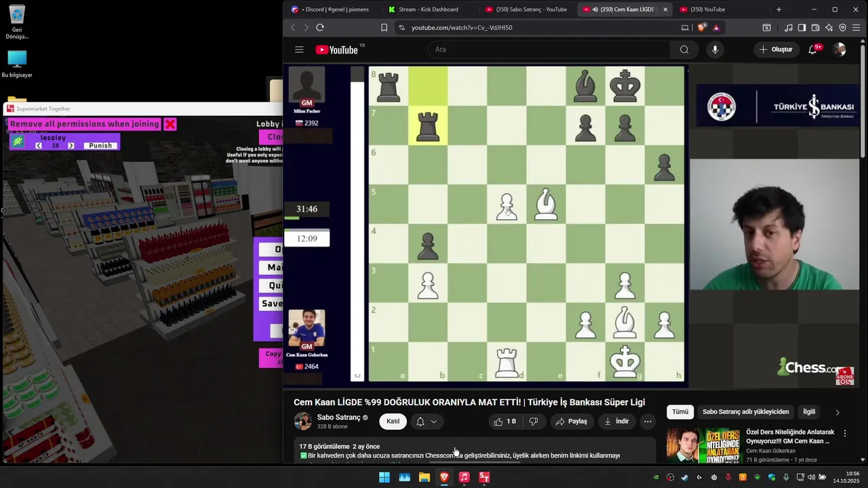Dislike the video with thumbs down
Image resolution: width=868 pixels, height=488 pixels.
point(534,422)
